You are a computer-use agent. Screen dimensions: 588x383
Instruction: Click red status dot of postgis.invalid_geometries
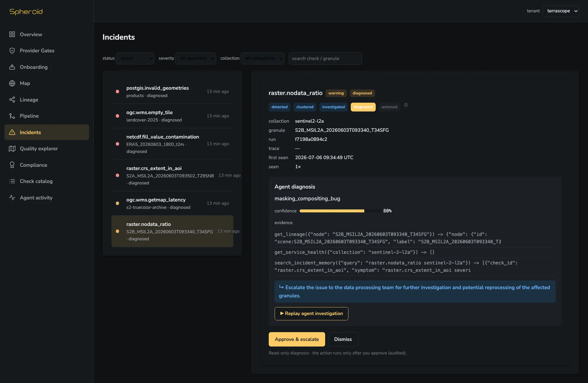point(117,92)
